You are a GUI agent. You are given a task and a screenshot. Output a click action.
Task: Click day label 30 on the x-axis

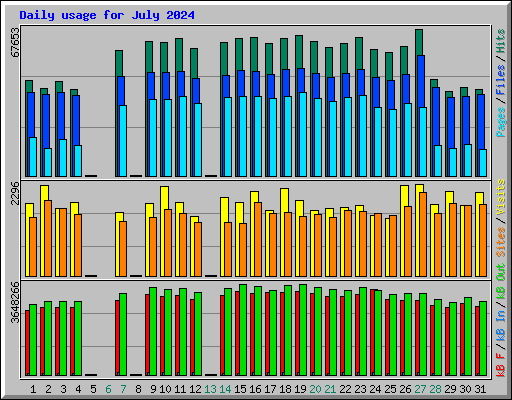coord(465,389)
